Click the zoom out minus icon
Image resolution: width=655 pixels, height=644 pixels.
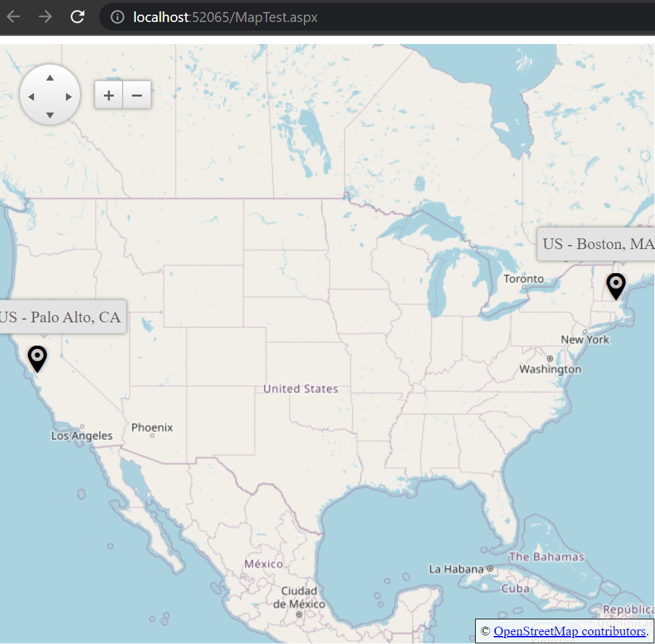tap(137, 95)
